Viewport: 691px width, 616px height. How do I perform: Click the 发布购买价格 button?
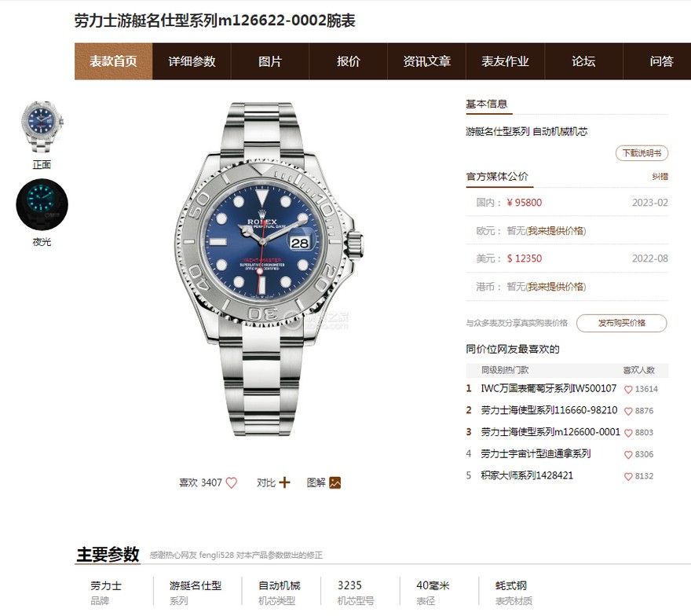[x=621, y=323]
